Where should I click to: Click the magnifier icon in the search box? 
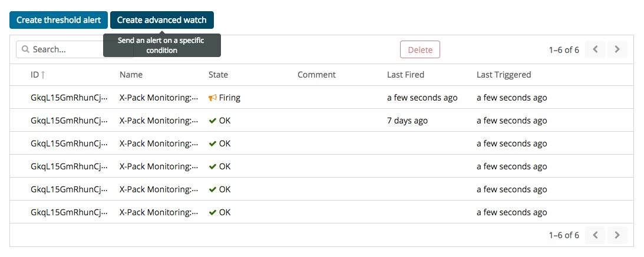pyautogui.click(x=26, y=49)
